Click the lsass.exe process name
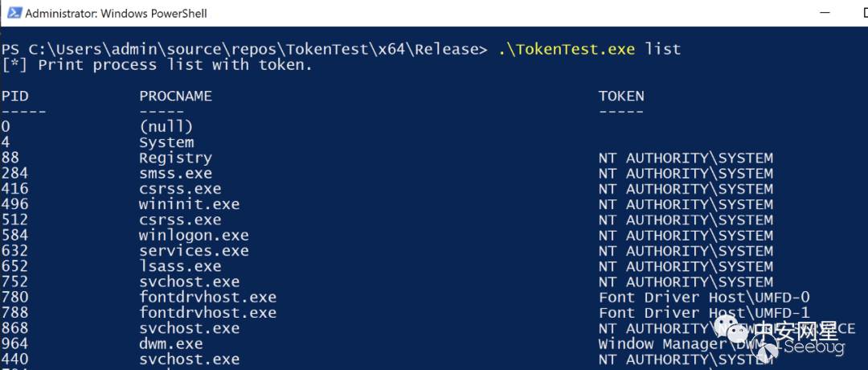 click(180, 266)
